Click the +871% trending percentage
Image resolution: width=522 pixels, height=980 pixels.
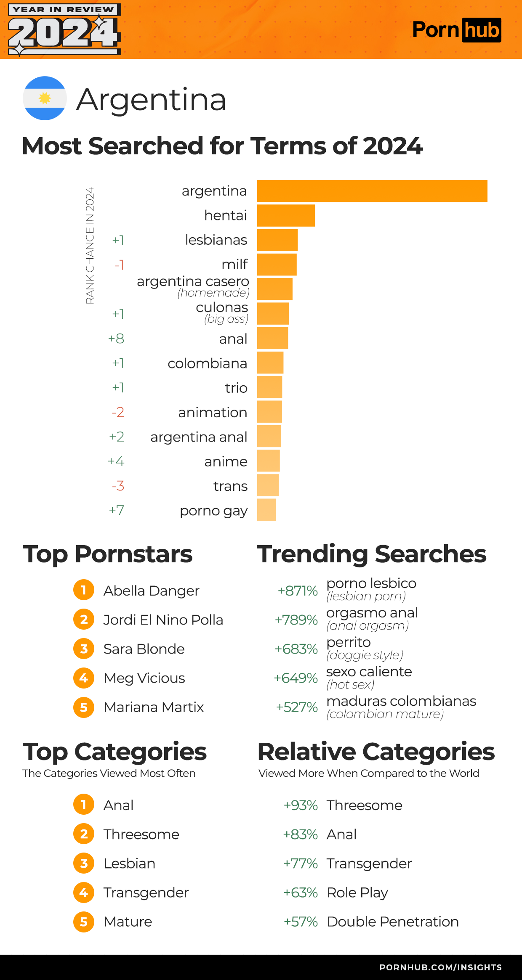(297, 591)
